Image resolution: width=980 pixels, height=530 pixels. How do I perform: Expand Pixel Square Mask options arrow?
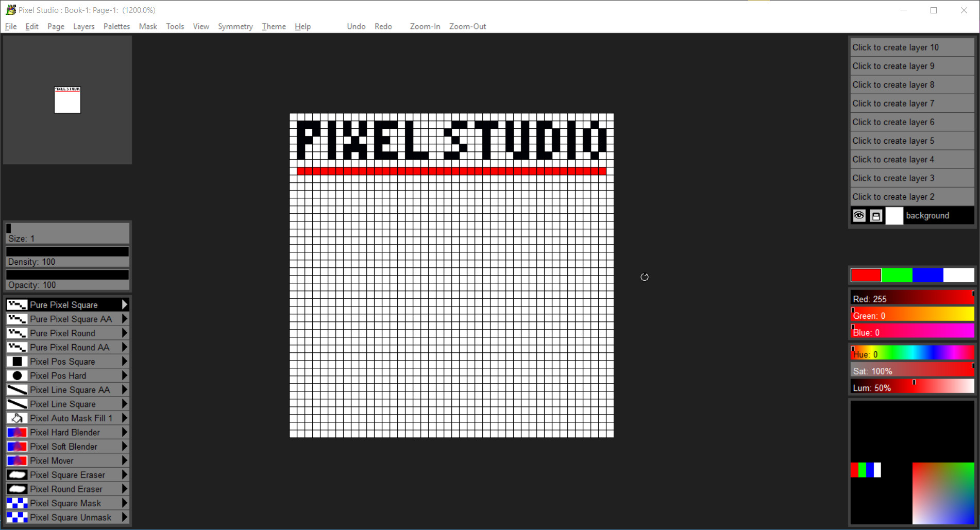pos(125,503)
